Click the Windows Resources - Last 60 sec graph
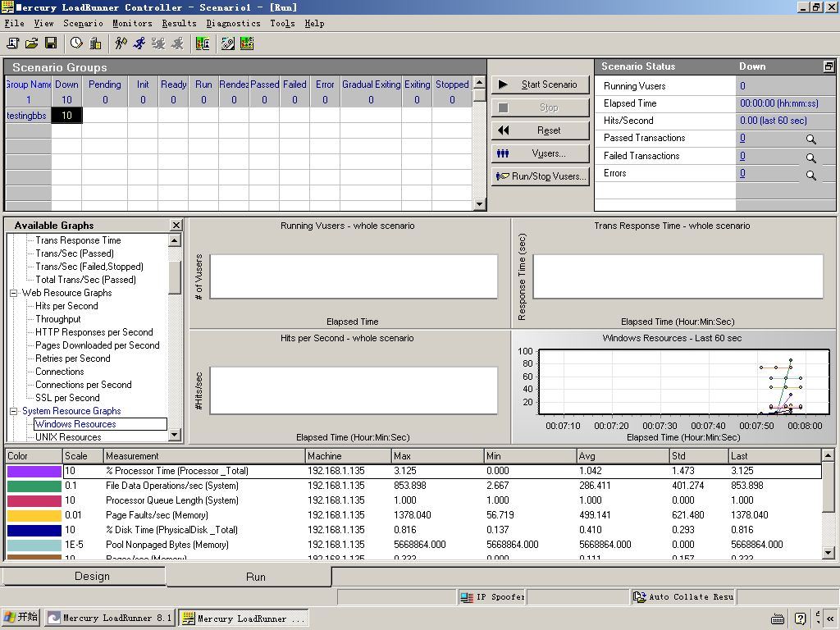 pyautogui.click(x=673, y=386)
